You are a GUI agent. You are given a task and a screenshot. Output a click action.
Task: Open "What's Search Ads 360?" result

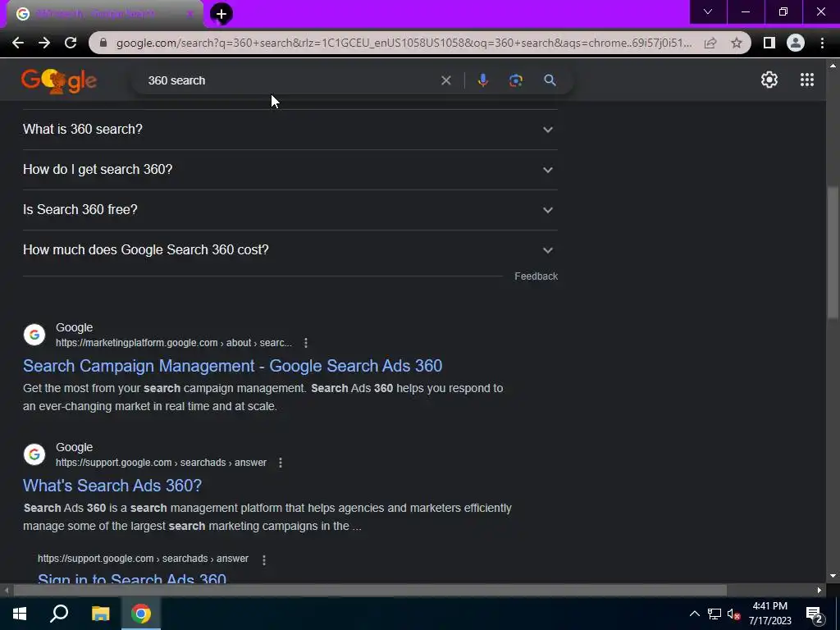coord(112,486)
